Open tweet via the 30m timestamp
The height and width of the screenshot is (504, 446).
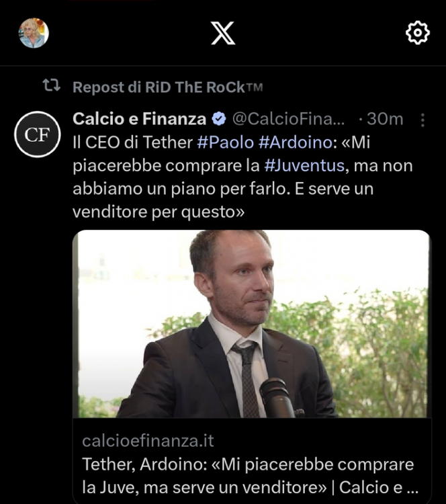[x=385, y=119]
